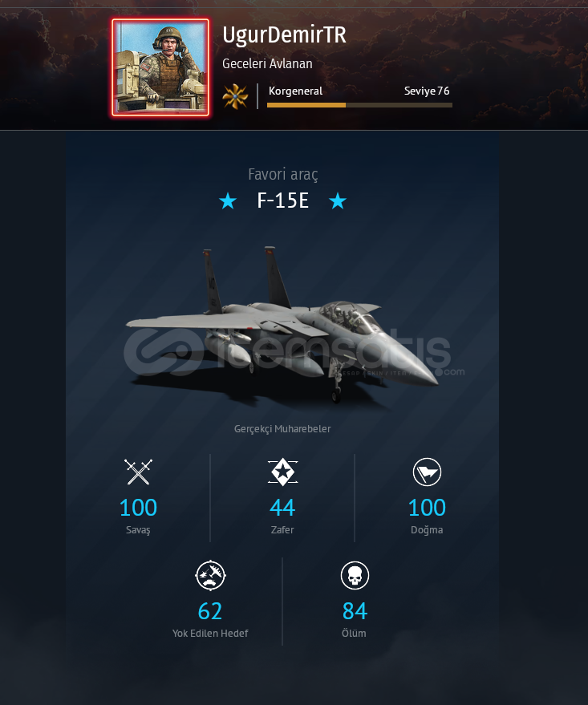Click the level progress bar
Screen dimensions: 588x705
tap(359, 105)
